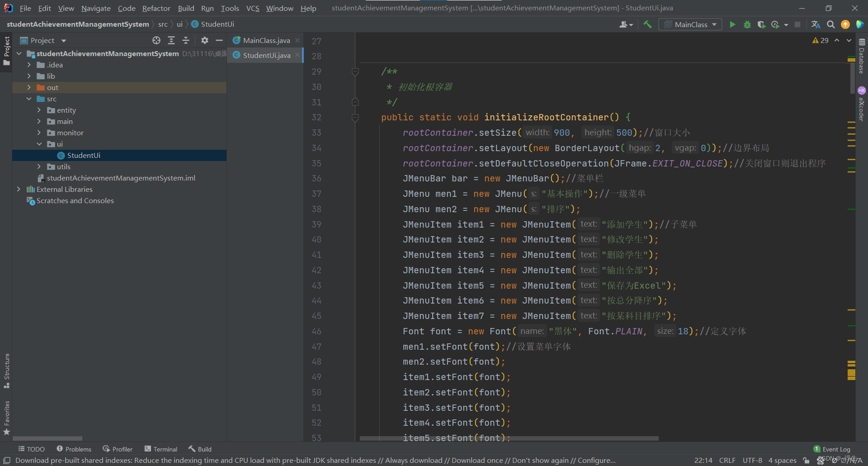Screen dimensions: 868x466
Task: Build project with the hammer icon
Action: (x=647, y=24)
